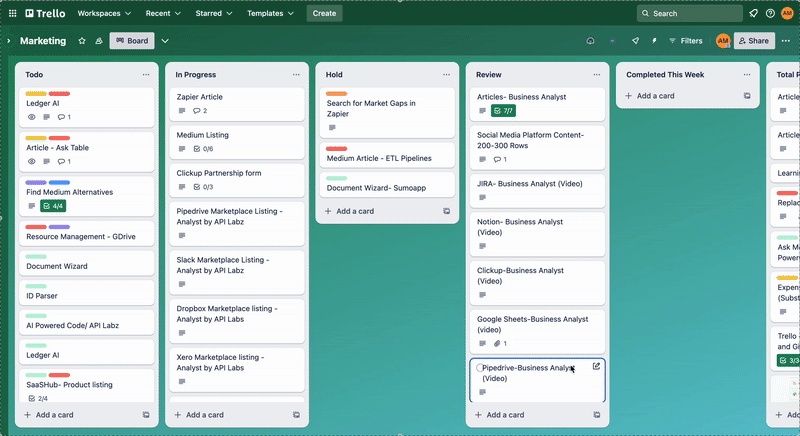The image size is (800, 436).
Task: Select the Board view button
Action: pos(132,41)
